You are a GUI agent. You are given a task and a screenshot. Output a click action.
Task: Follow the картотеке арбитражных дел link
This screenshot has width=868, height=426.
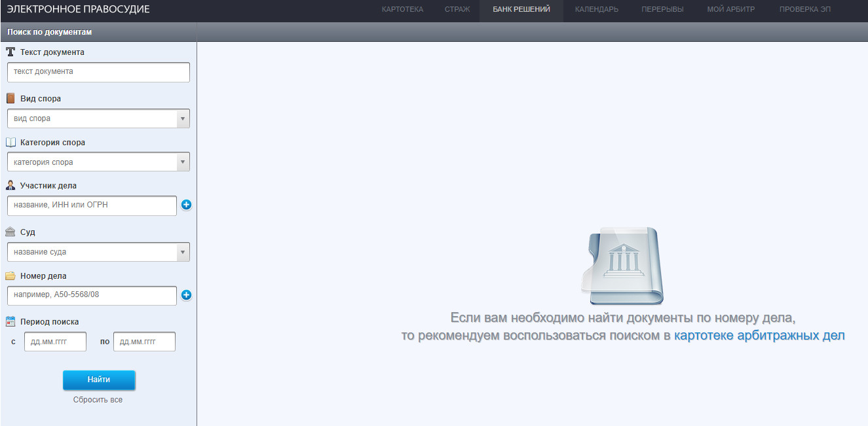tap(759, 336)
